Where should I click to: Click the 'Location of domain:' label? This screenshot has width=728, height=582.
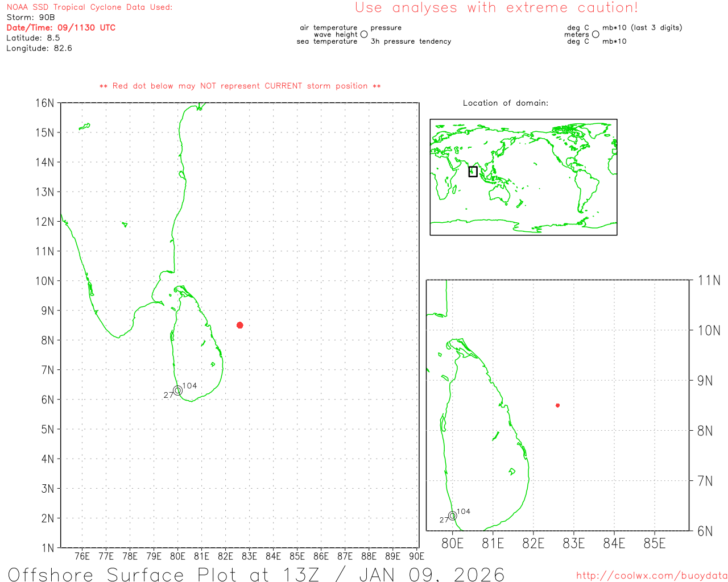click(505, 103)
